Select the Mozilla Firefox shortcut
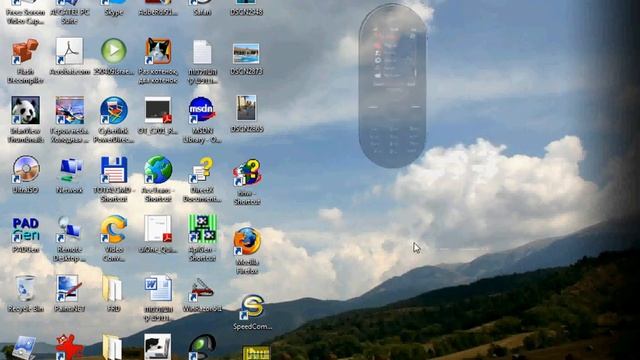The image size is (640, 360). (247, 241)
